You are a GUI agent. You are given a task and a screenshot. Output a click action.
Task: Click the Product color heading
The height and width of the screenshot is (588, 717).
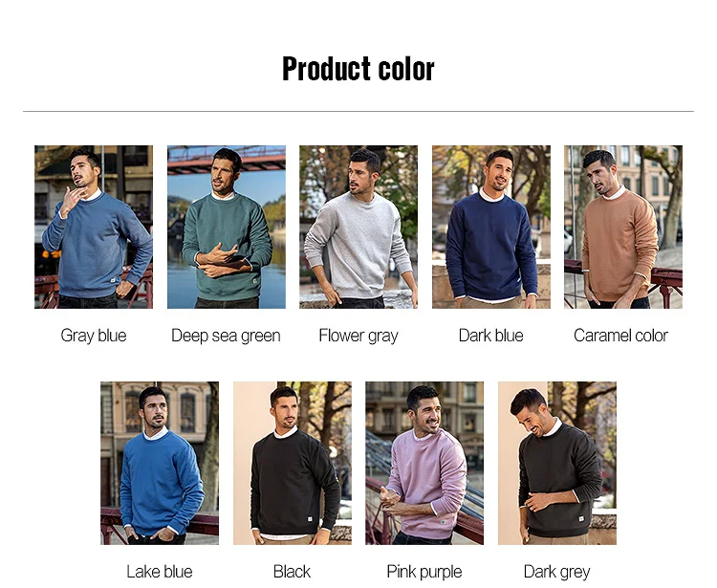(358, 69)
